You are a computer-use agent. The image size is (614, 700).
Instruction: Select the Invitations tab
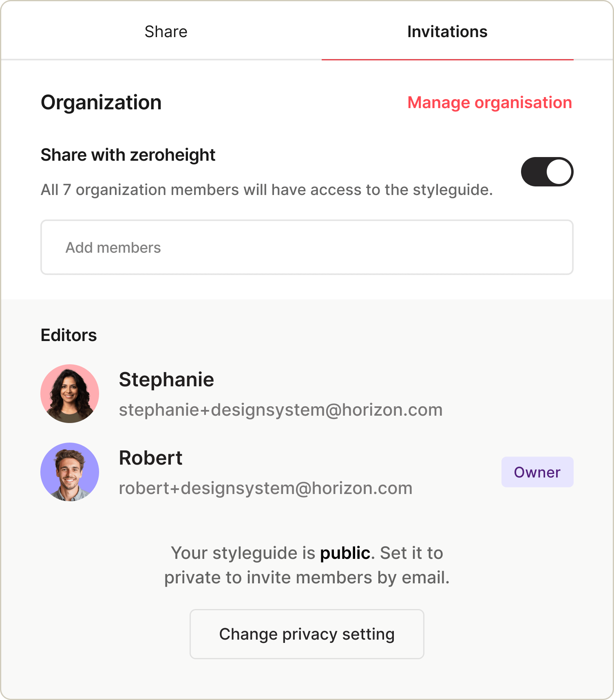[447, 32]
